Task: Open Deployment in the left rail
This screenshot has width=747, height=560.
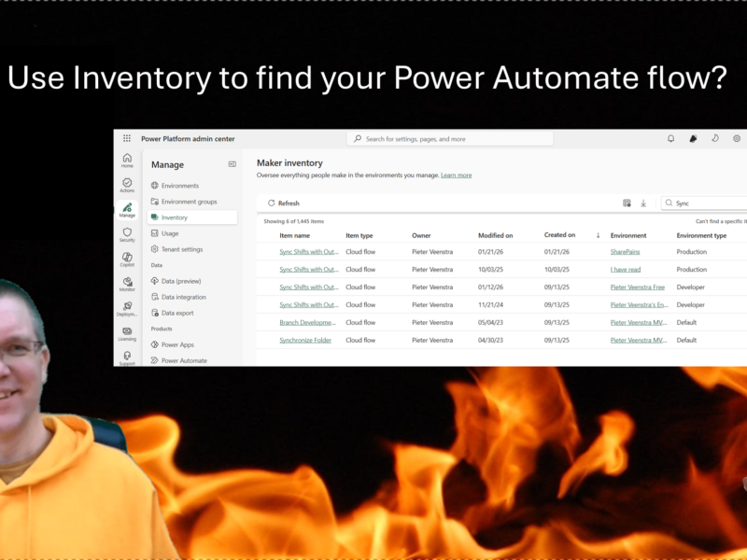Action: pyautogui.click(x=127, y=309)
